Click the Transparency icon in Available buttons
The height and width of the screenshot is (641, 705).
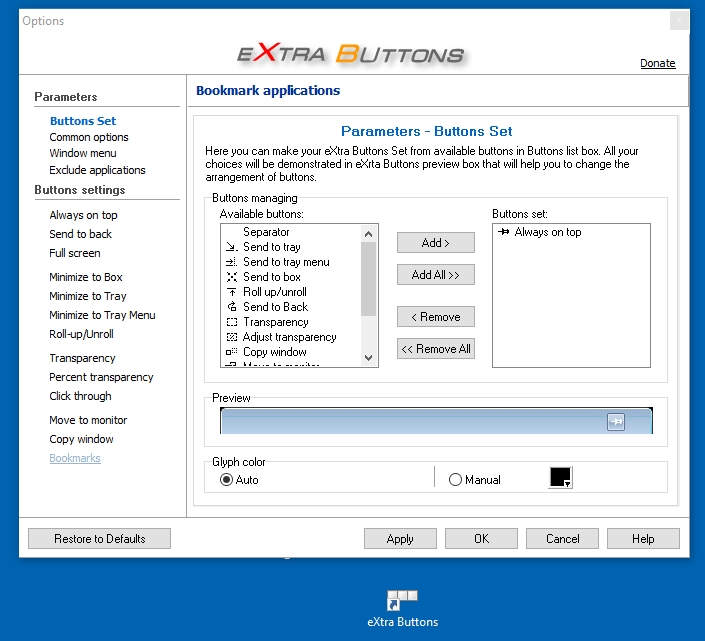tap(231, 322)
